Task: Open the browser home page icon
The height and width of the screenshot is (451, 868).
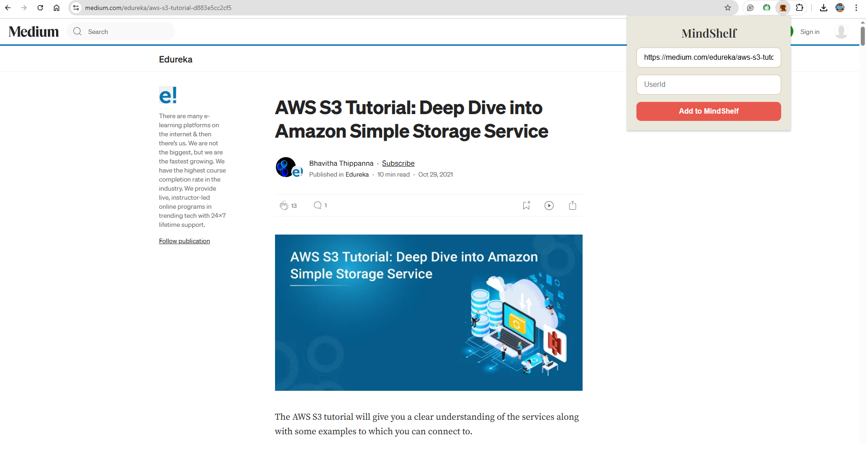Action: coord(57,8)
